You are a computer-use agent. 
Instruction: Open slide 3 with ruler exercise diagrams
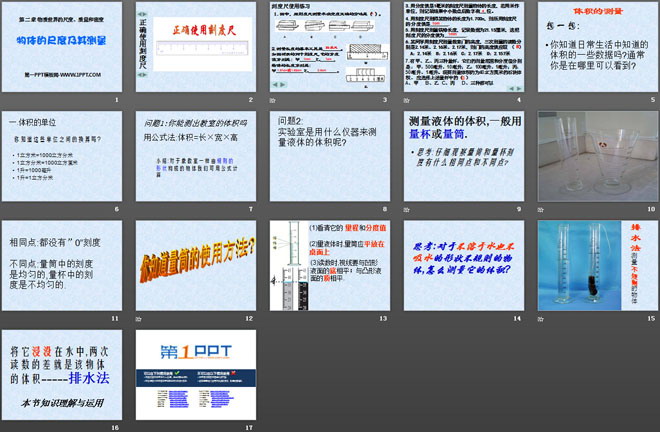pos(330,47)
